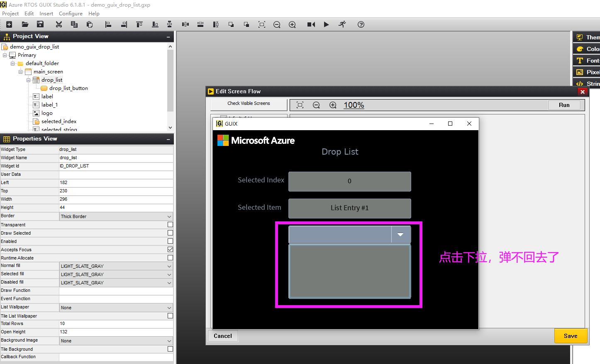Viewport: 600px width, 364px height.
Task: Zoom in within Edit Screen Flow toolbar
Action: (333, 105)
